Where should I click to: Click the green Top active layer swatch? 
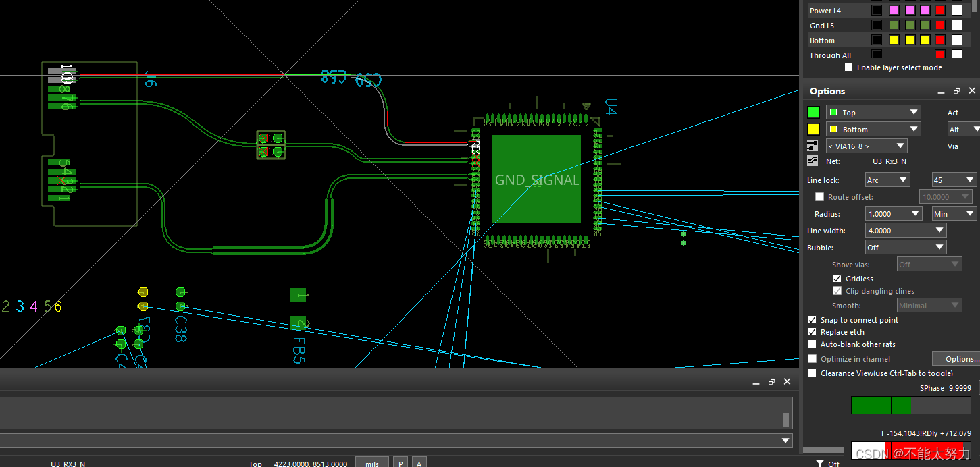[x=813, y=112]
